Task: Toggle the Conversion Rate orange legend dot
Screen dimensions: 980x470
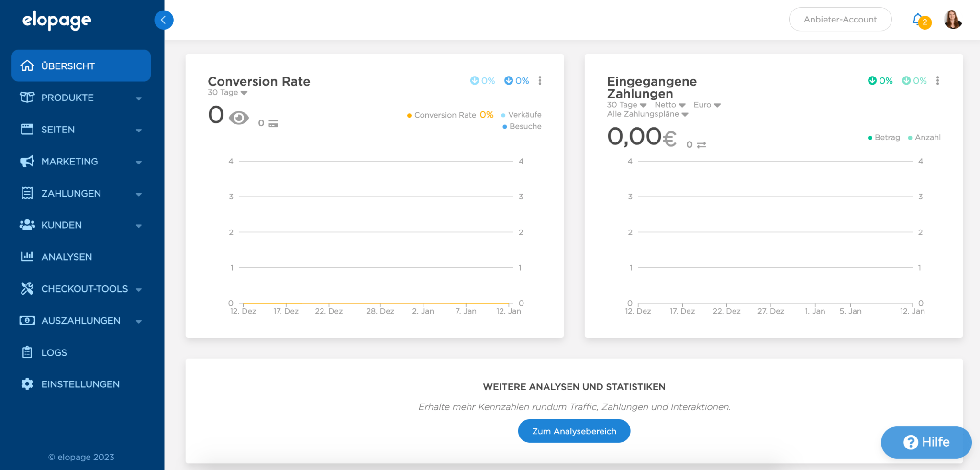Action: (x=409, y=115)
